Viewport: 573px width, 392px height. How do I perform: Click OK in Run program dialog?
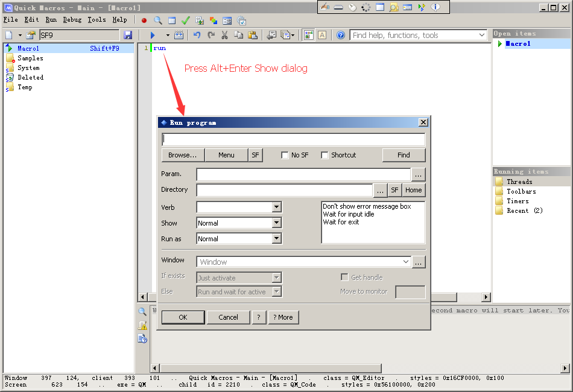tap(183, 317)
